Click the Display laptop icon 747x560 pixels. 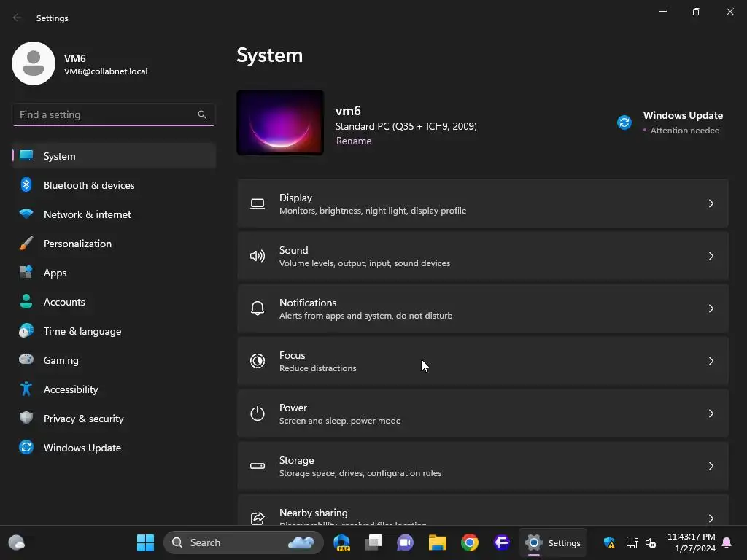[x=258, y=204]
